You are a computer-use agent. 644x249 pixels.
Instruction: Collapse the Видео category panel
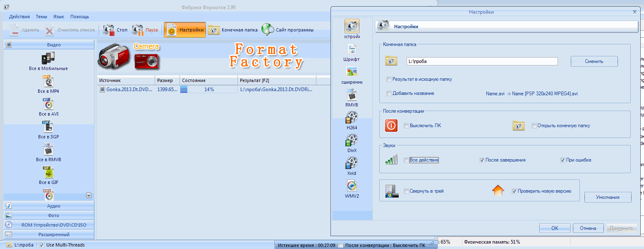click(49, 45)
